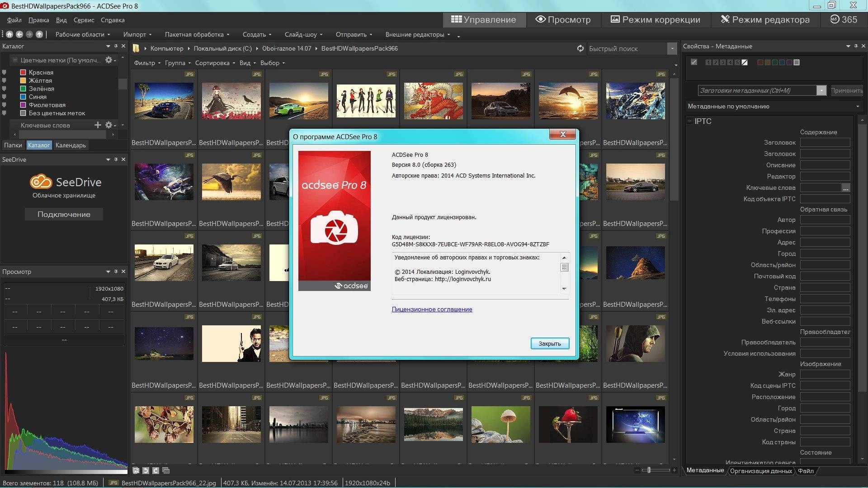The image size is (868, 488).
Task: Open Рабочие области dropdown
Action: click(83, 34)
